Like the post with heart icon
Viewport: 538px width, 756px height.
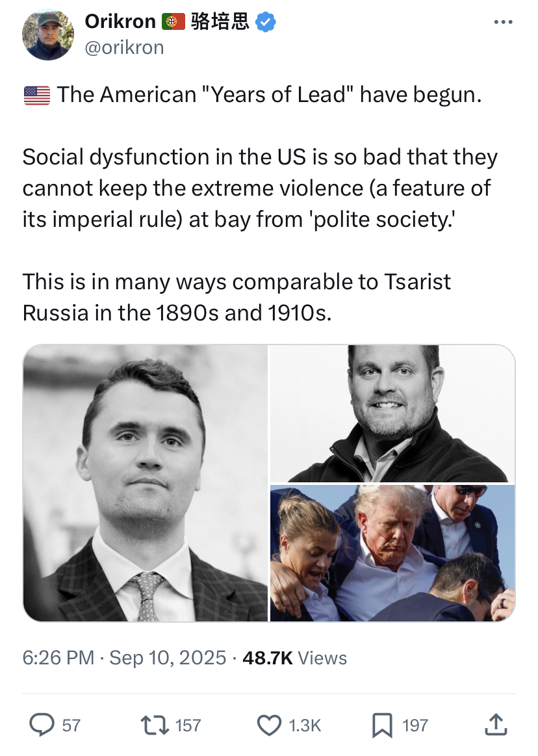coord(269,725)
